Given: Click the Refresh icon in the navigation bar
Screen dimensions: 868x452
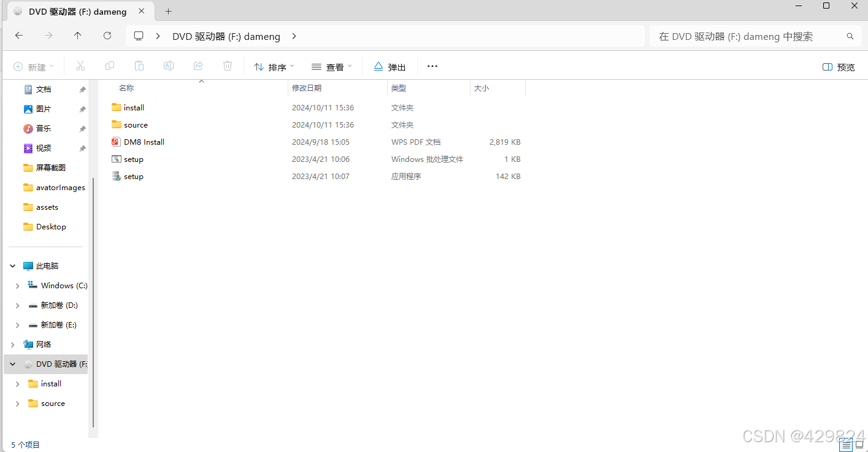Looking at the screenshot, I should point(107,36).
